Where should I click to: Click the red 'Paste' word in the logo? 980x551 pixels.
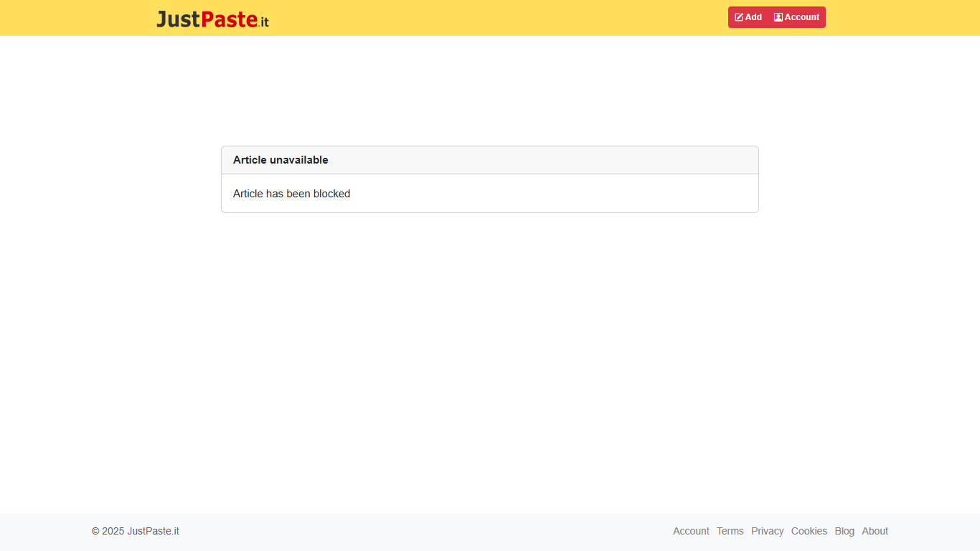(229, 19)
